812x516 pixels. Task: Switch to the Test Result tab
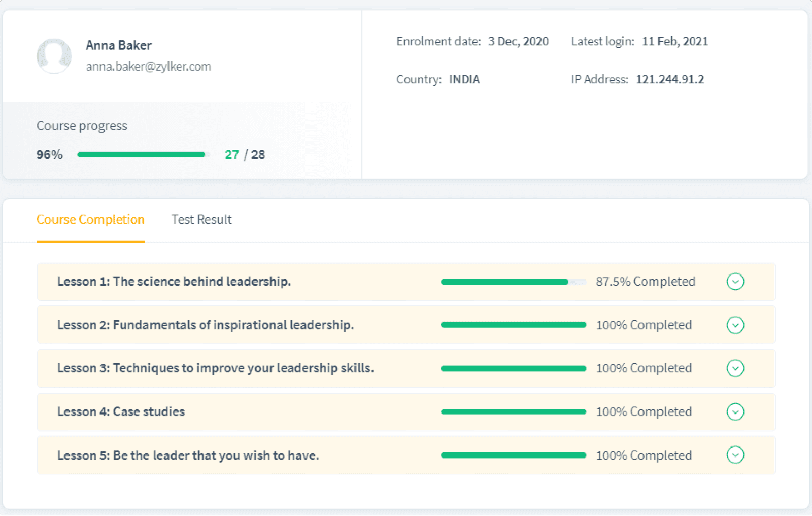(201, 220)
